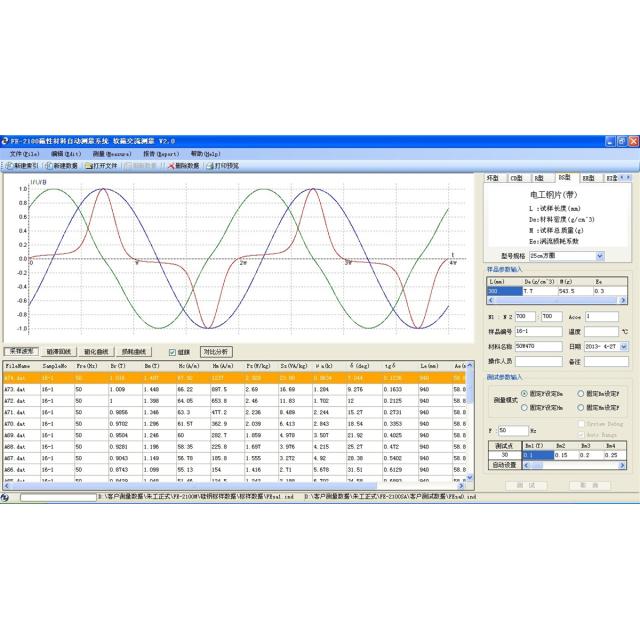Show the 采样波形 waveform view
The image size is (640, 640).
[21, 351]
